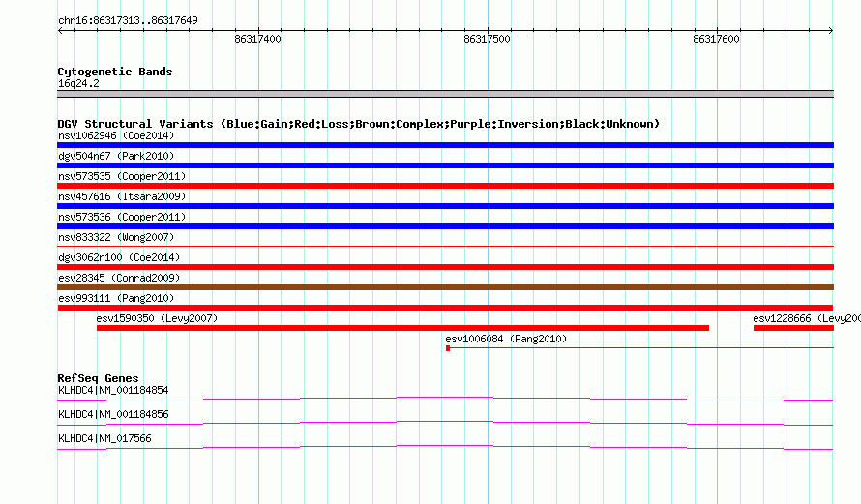Select red bar under esv1590350

[x=403, y=328]
